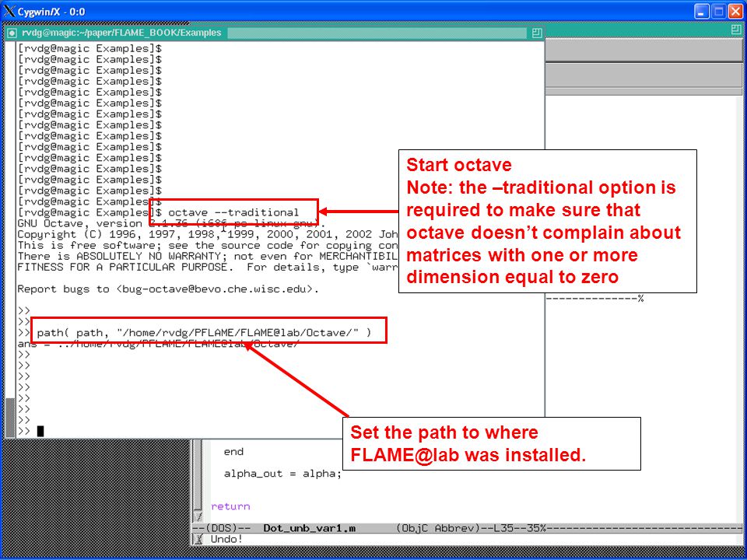Maximize the rvdg@magic xterm window
This screenshot has height=560, width=747.
[537, 33]
